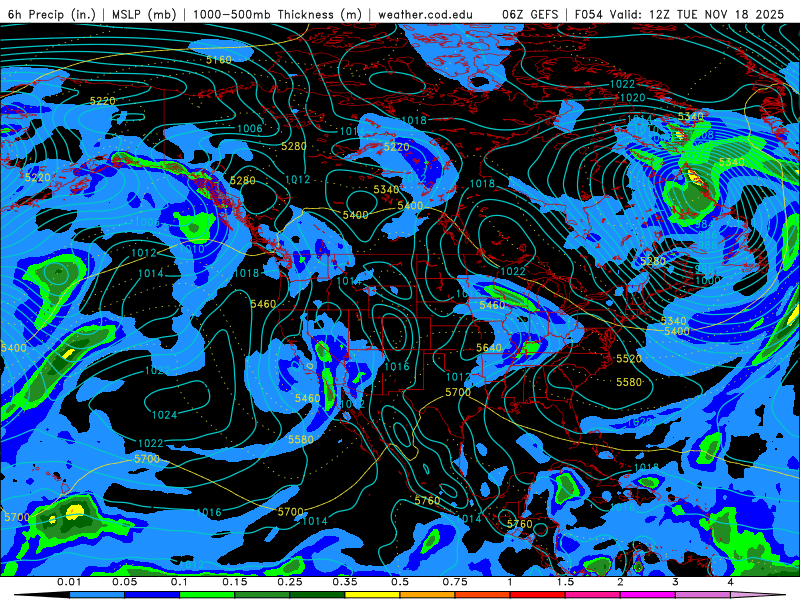Click legend value 3
Viewport: 800px width, 600px height.
point(676,582)
